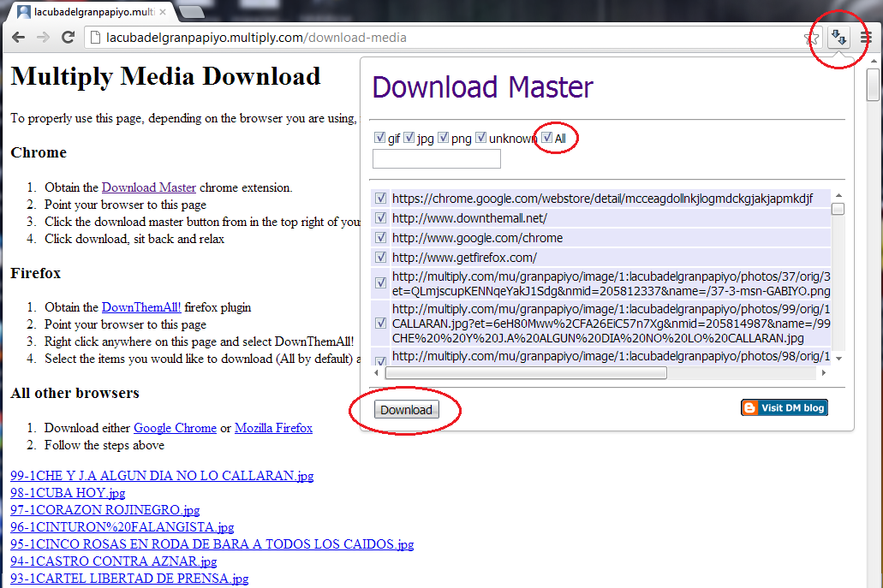This screenshot has height=588, width=883.
Task: Close the lacubadelgranpapiyo tab
Action: pyautogui.click(x=163, y=12)
